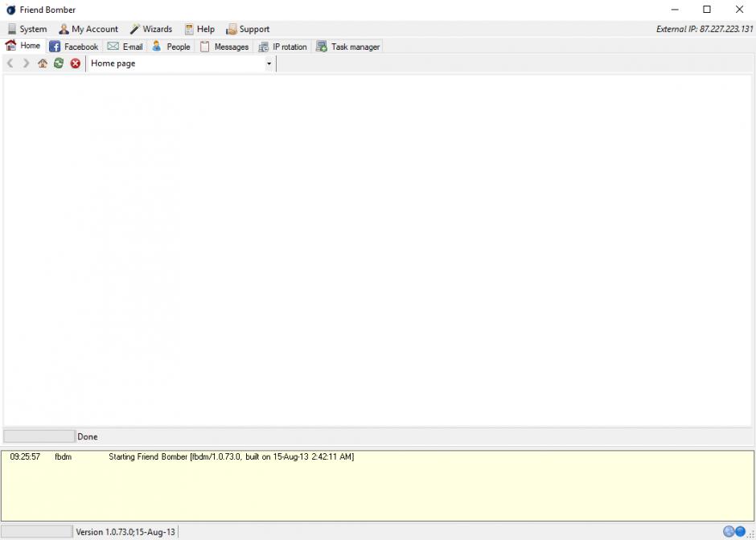Open the Wizards menu
Viewport: 756px width, 540px height.
coord(151,29)
